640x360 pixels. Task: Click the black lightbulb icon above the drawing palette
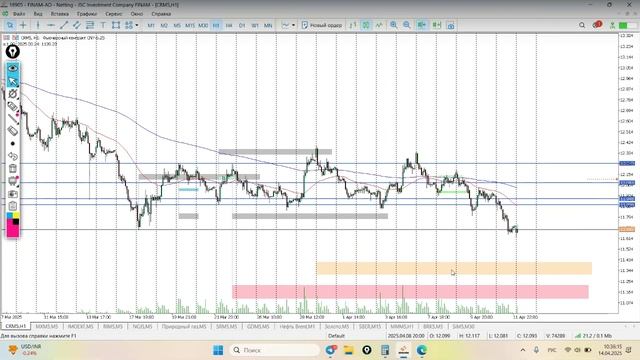[x=13, y=51]
